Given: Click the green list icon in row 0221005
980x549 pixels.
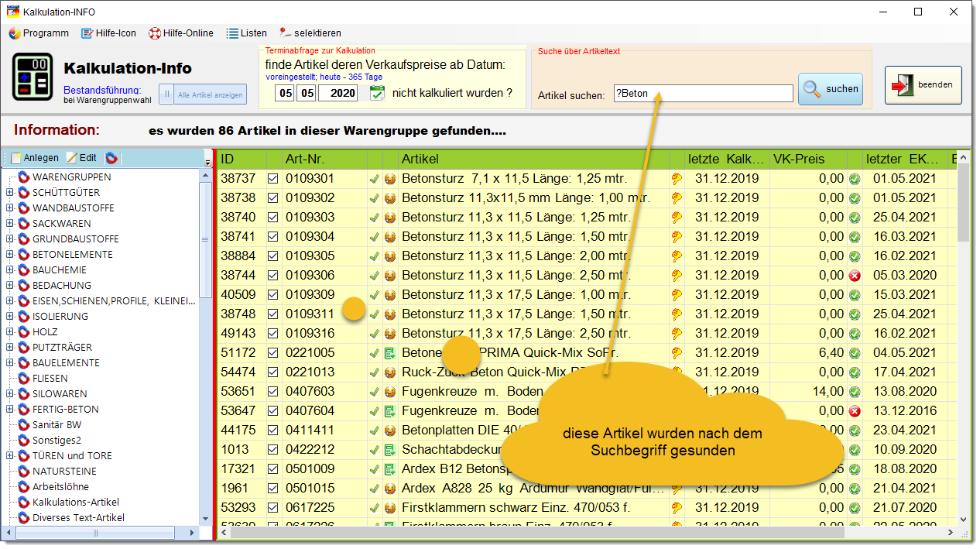Looking at the screenshot, I should tap(390, 353).
